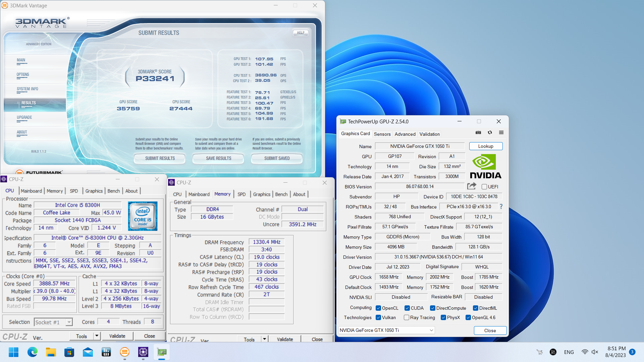Image resolution: width=644 pixels, height=362 pixels.
Task: Click ENG language indicator in taskbar
Action: [569, 352]
